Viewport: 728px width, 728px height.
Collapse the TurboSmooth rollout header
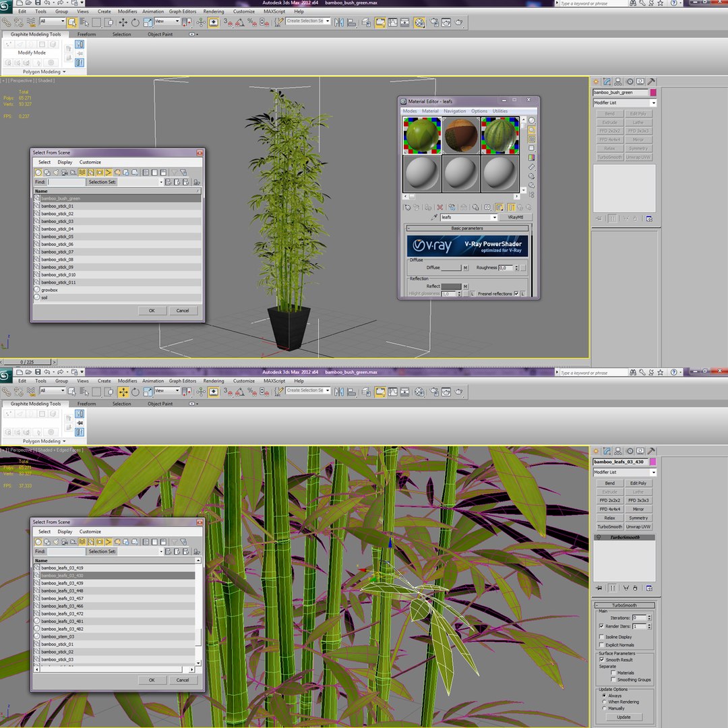point(624,605)
